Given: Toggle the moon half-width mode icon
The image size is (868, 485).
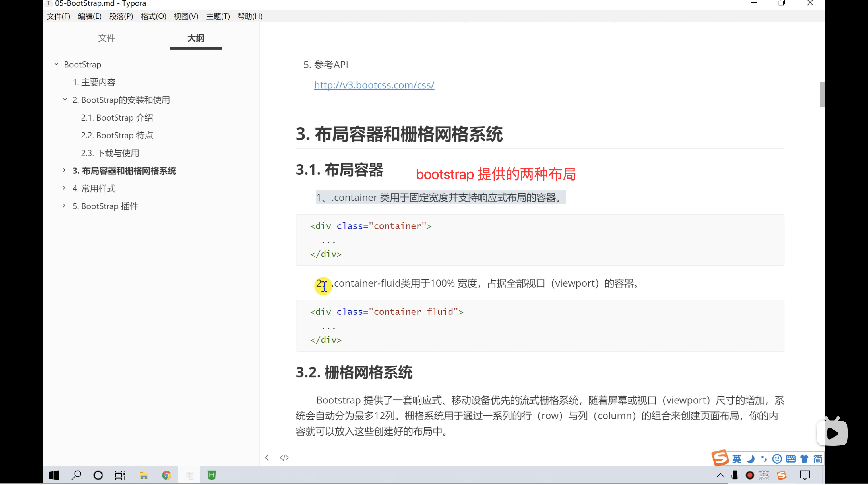Looking at the screenshot, I should [x=751, y=459].
